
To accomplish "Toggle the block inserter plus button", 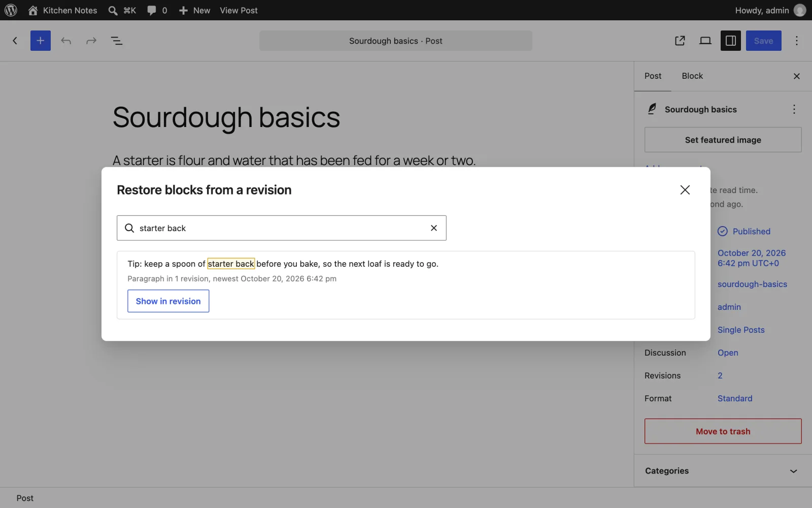I will pos(41,41).
